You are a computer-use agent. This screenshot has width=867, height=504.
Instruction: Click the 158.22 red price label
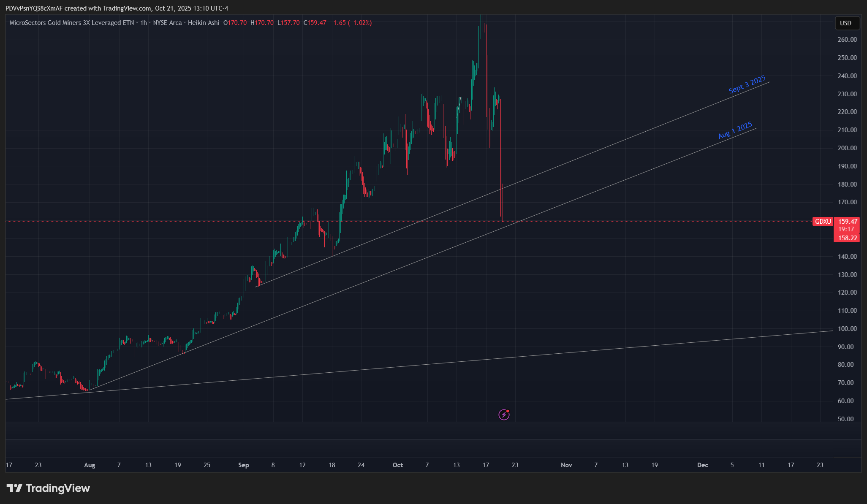pyautogui.click(x=848, y=238)
